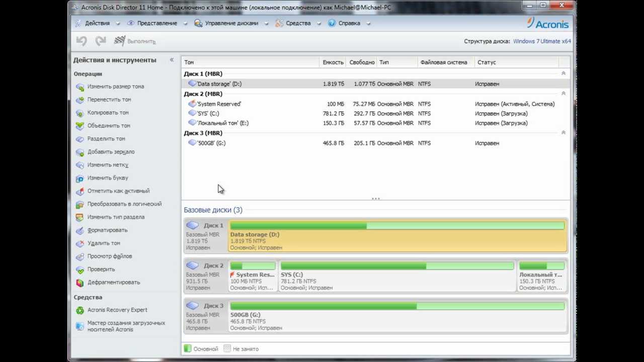Screen dimensions: 644x362
Task: Open the dropdown arrow next to Справка
Action: coord(368,23)
